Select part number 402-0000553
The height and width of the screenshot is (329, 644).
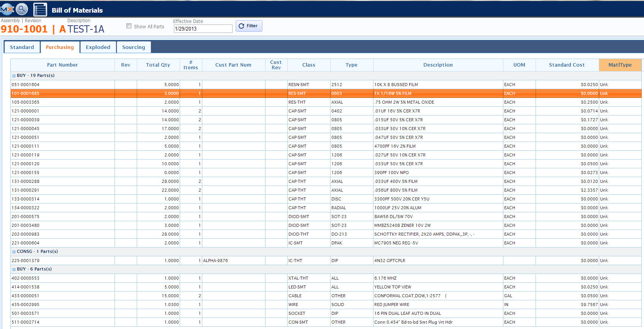(26, 278)
